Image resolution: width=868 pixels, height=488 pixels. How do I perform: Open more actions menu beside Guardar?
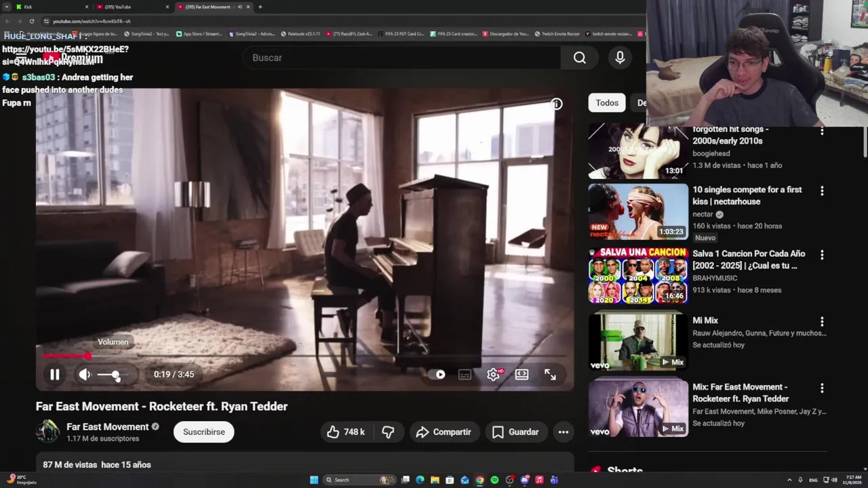tap(563, 432)
